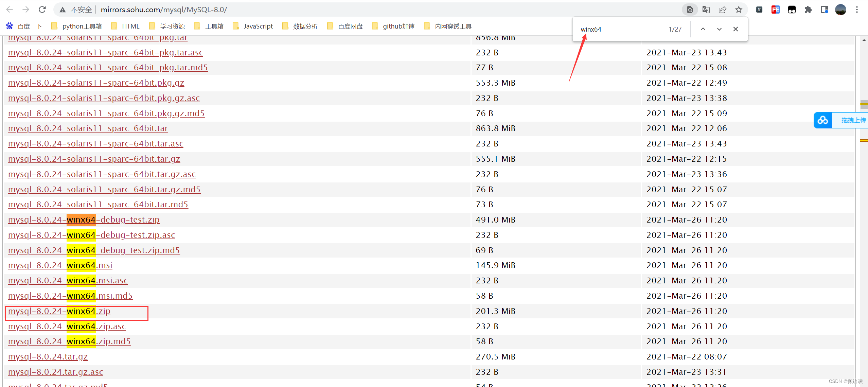Download mysql-8.0.24-winx64.zip
This screenshot has height=387, width=868.
coord(59,311)
